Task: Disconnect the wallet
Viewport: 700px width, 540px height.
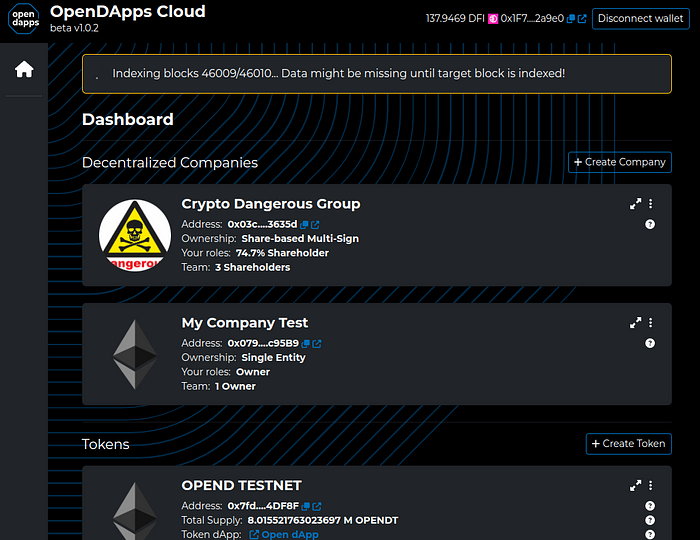Action: click(641, 19)
